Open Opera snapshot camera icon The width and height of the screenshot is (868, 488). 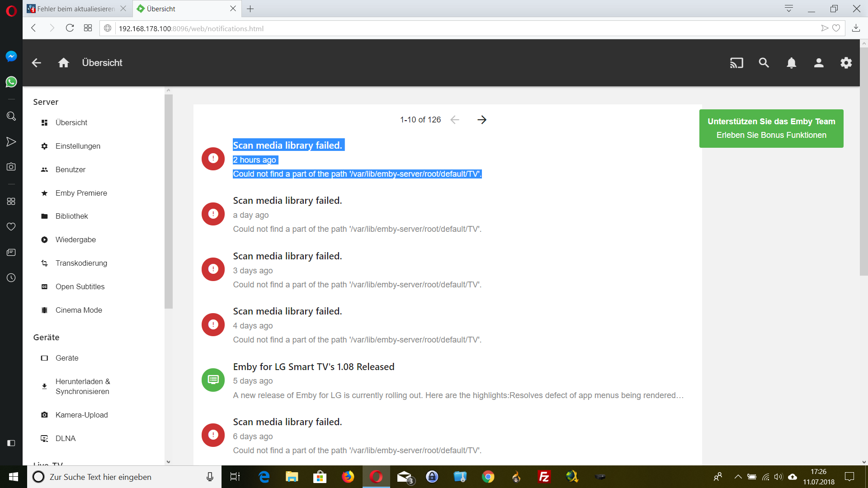pyautogui.click(x=11, y=167)
